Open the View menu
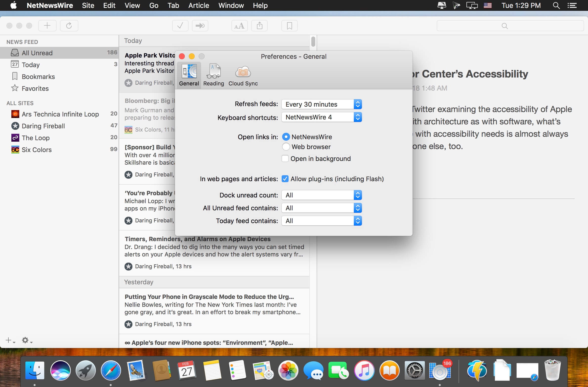This screenshot has width=588, height=387. click(132, 5)
